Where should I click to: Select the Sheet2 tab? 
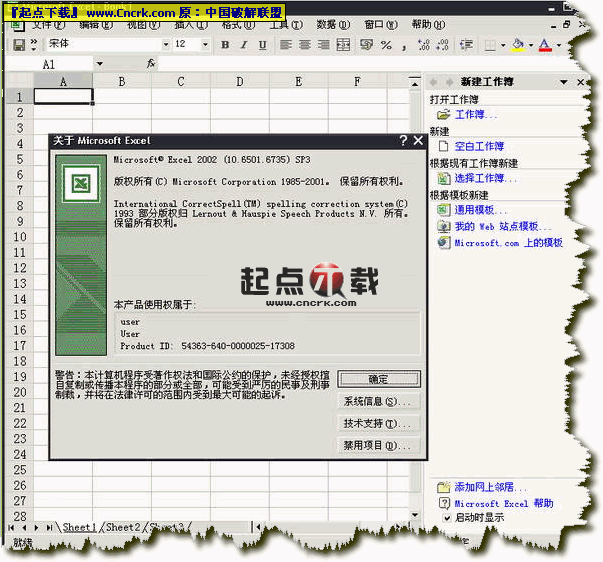tap(123, 527)
